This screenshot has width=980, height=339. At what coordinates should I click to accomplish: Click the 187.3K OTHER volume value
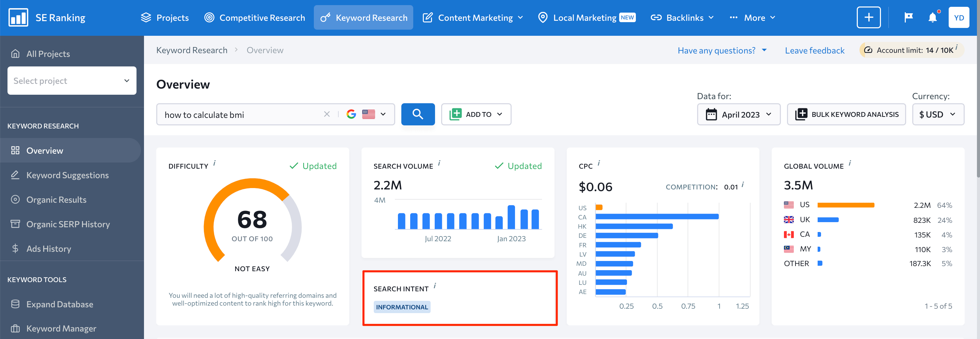(x=920, y=264)
